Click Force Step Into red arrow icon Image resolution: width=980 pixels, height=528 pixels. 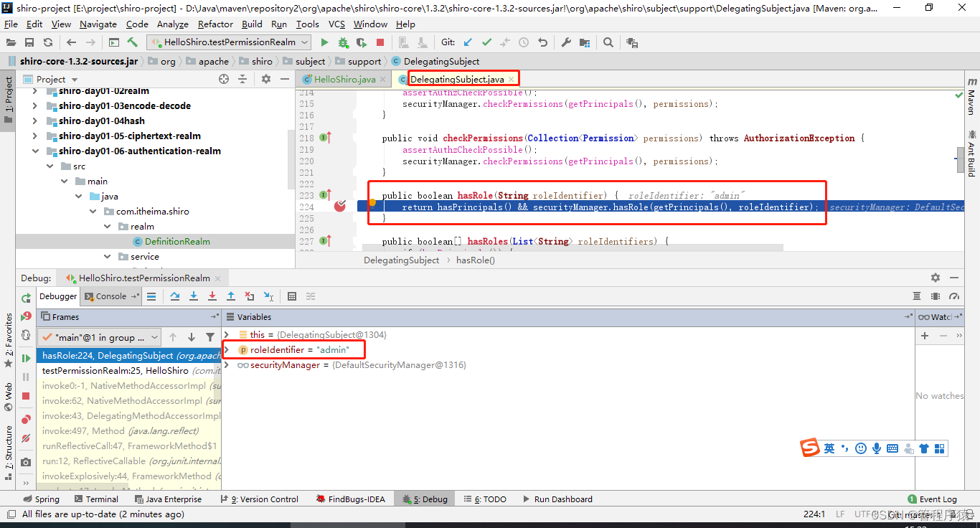pyautogui.click(x=212, y=296)
